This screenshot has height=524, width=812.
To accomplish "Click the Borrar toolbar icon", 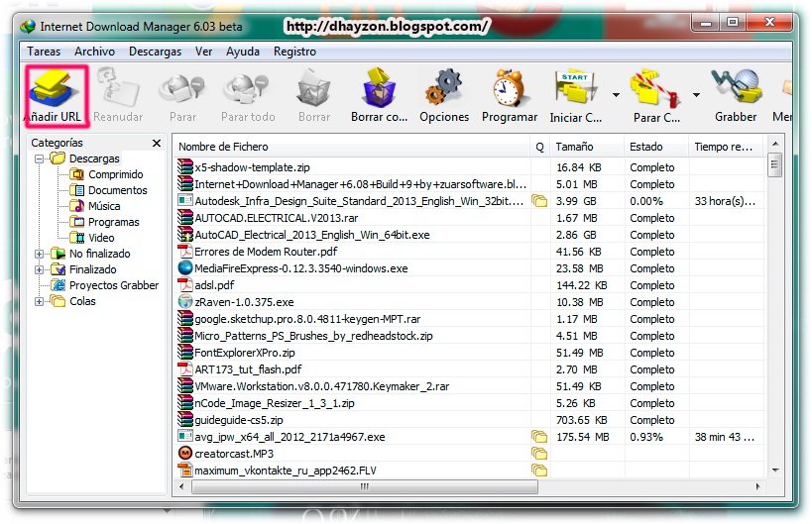I will click(x=314, y=96).
